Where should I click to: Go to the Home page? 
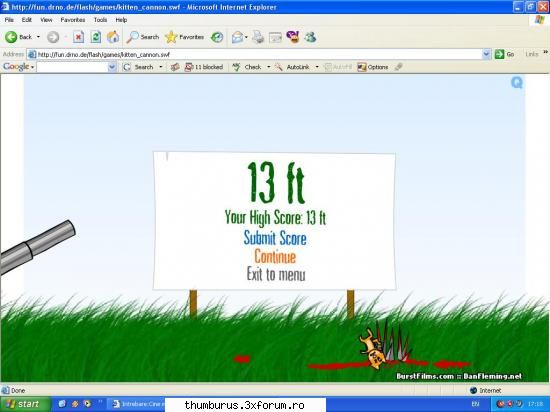pyautogui.click(x=113, y=37)
